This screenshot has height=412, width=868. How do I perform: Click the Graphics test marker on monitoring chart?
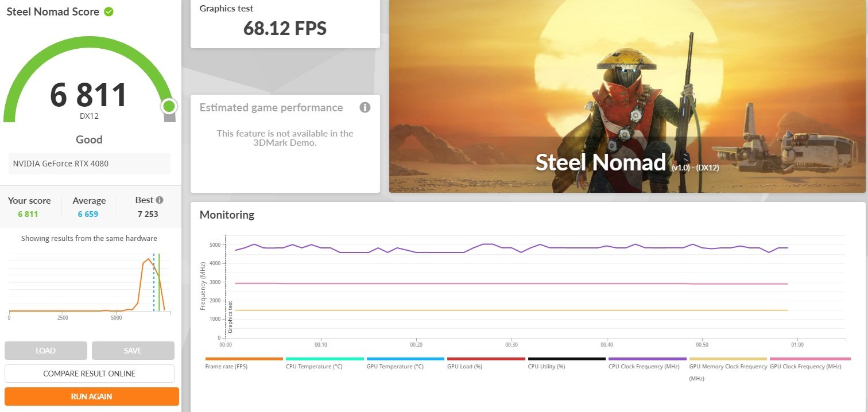(230, 317)
